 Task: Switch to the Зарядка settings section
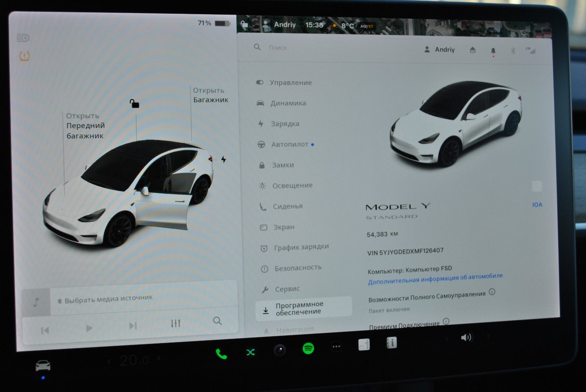pyautogui.click(x=286, y=124)
